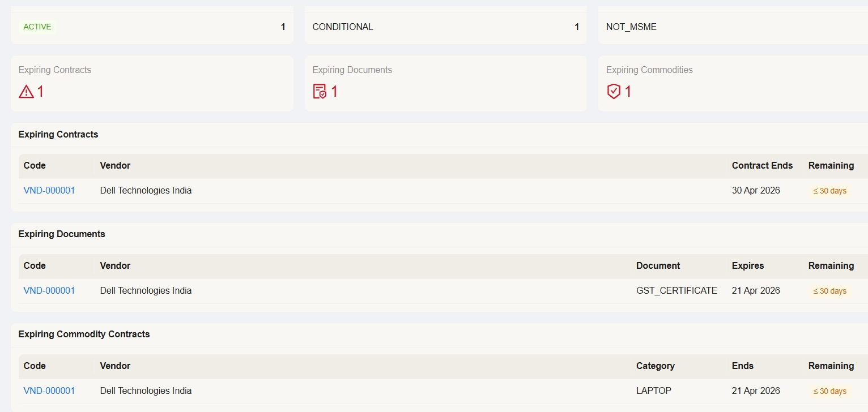Screen dimensions: 868x412
Task: Click the 30 Apr 2026 contract end date
Action: 756,191
